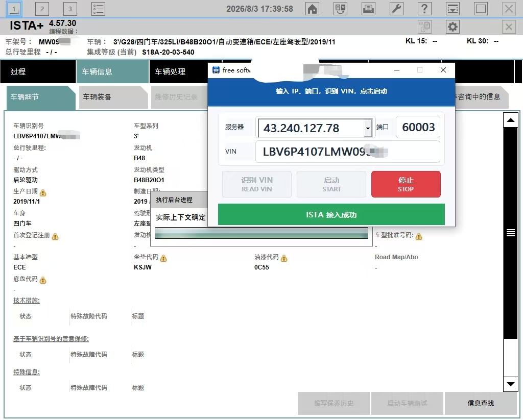Click warning icon next to 生产日期
Viewport: 523px width, 420px height.
(43, 193)
